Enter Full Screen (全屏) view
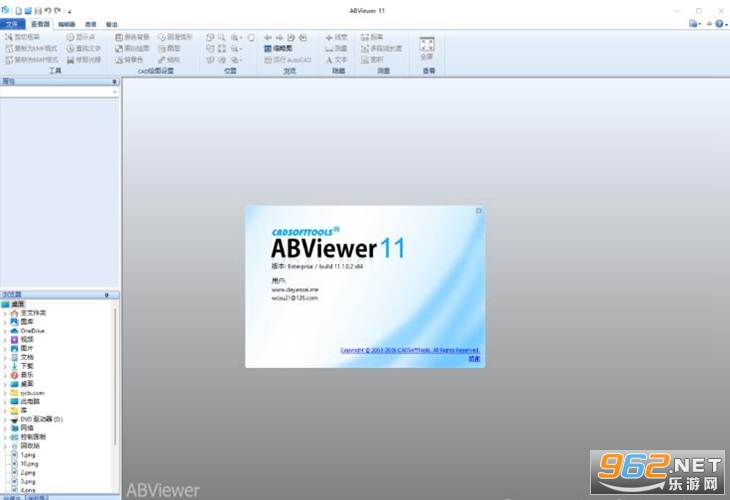Image resolution: width=730 pixels, height=500 pixels. point(427,48)
